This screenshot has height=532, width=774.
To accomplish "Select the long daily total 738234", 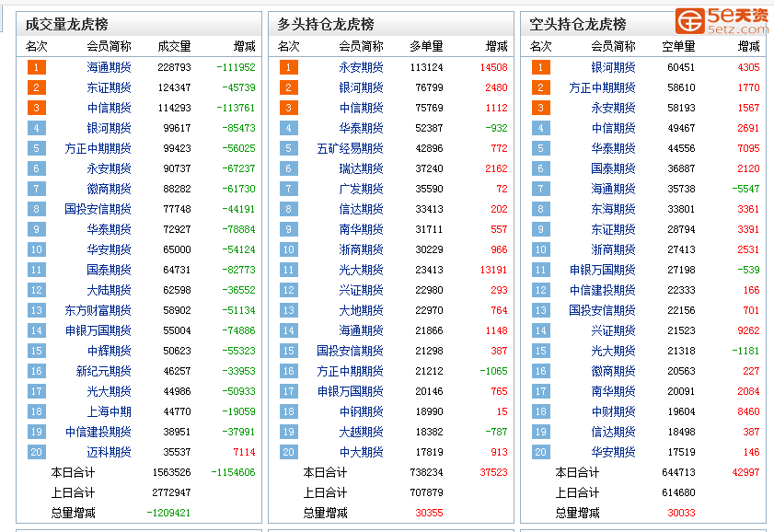I will [426, 472].
